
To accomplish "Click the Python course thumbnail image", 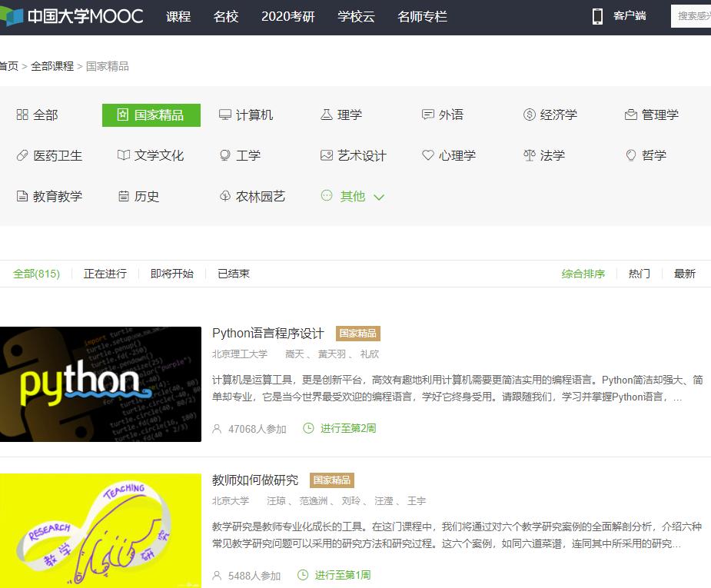I will (x=101, y=384).
